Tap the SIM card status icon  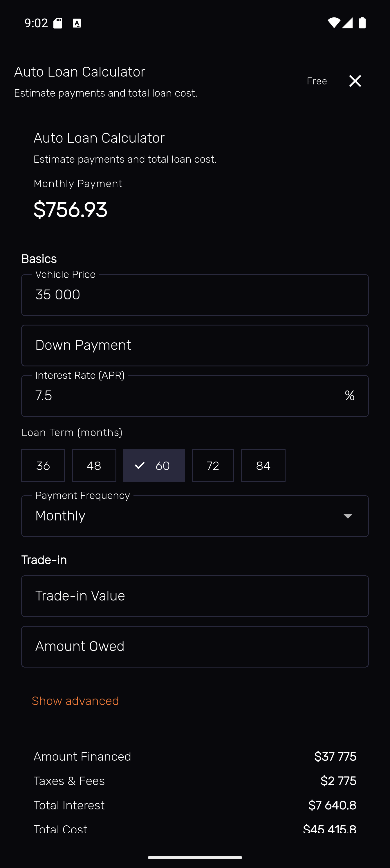(58, 23)
